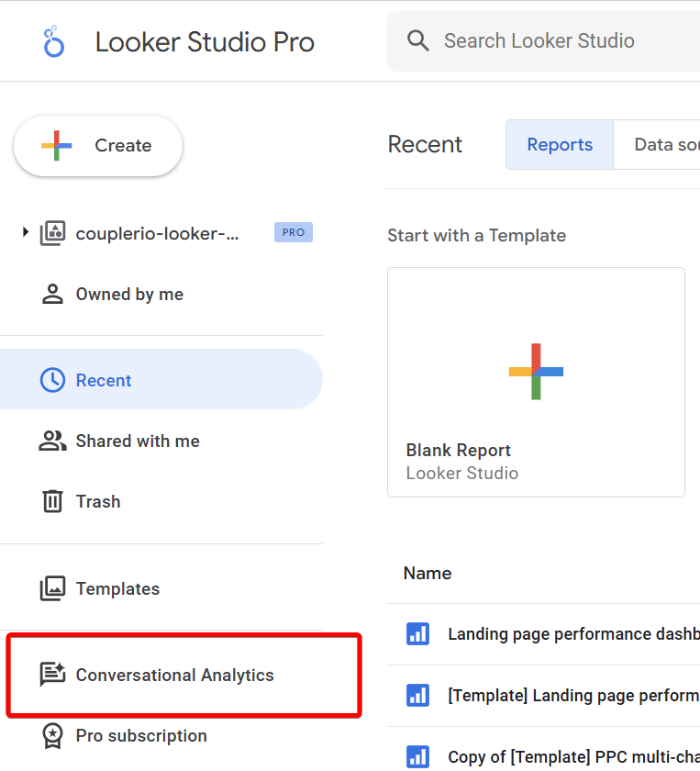Open Copy of [Template] PPC multi-channel report
The image size is (700, 771).
(x=573, y=757)
